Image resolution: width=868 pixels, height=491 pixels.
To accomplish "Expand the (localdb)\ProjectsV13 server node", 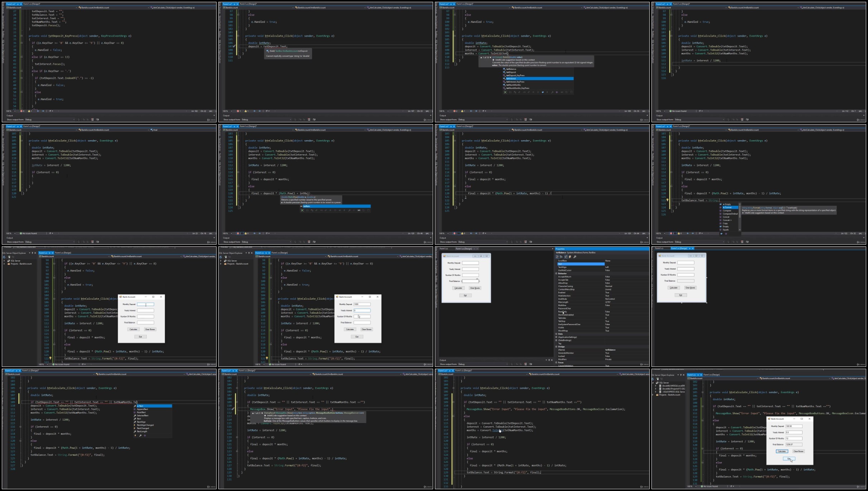I will tap(656, 389).
